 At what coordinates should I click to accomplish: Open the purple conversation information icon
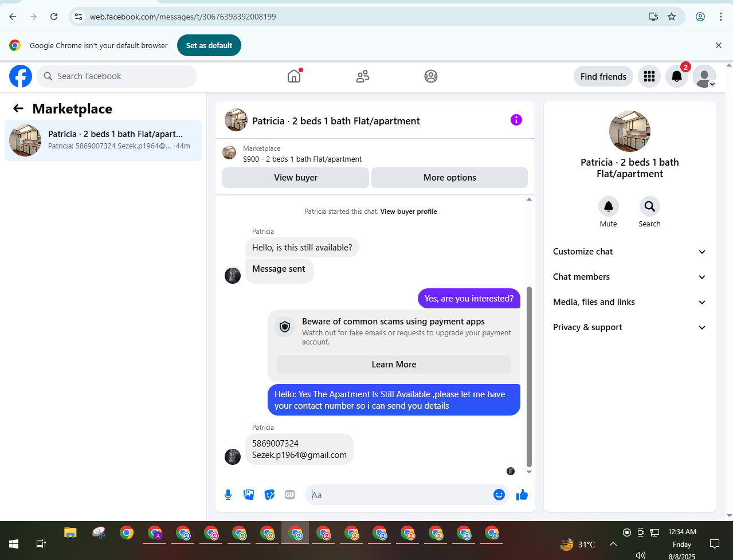click(516, 120)
